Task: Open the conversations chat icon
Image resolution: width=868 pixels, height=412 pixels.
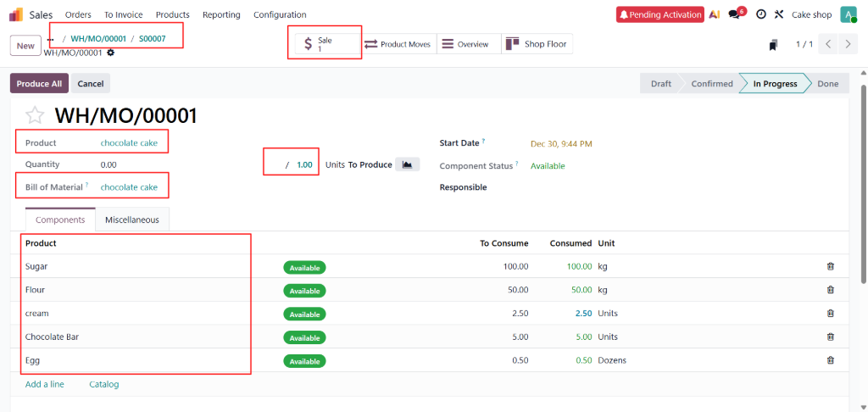Action: point(734,14)
